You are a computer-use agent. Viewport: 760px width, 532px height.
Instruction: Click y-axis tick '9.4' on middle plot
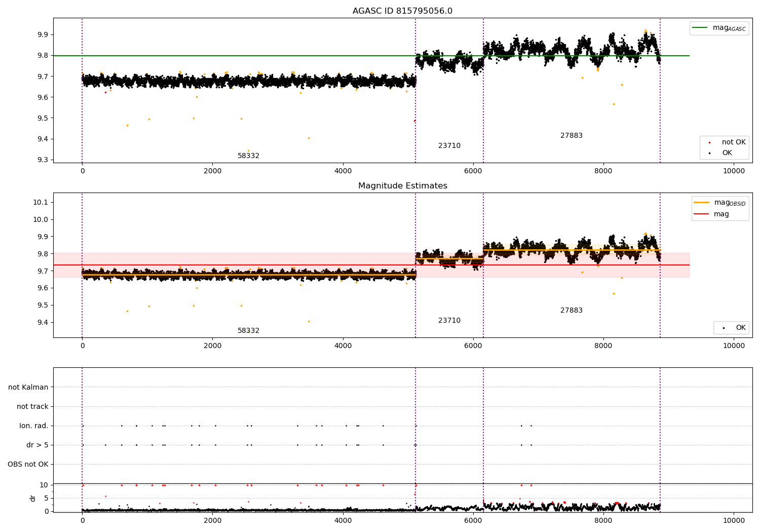coord(43,323)
